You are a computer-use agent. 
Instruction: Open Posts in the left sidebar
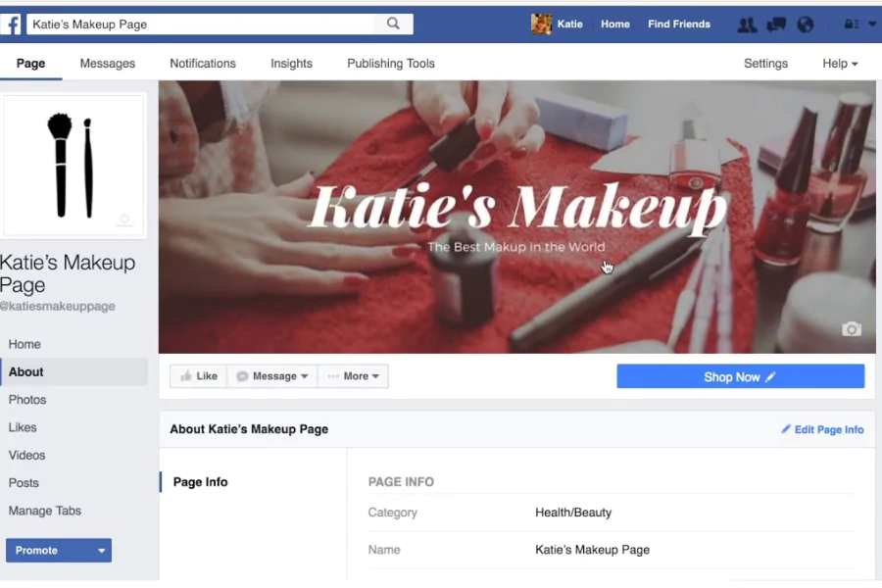click(24, 483)
